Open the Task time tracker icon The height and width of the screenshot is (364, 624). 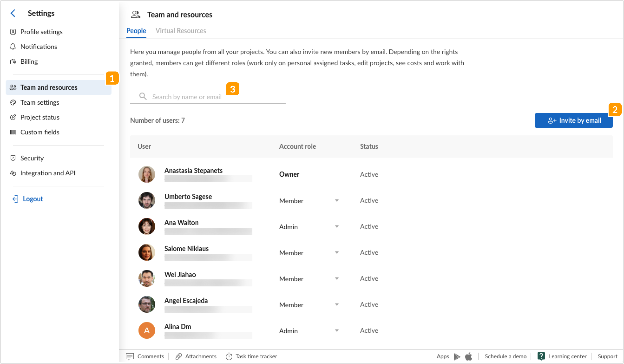[229, 356]
